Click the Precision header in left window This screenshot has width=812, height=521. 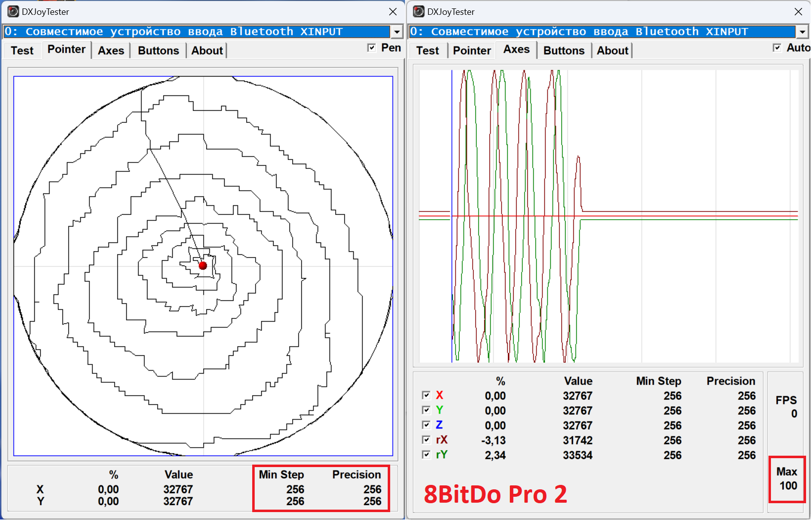click(357, 474)
